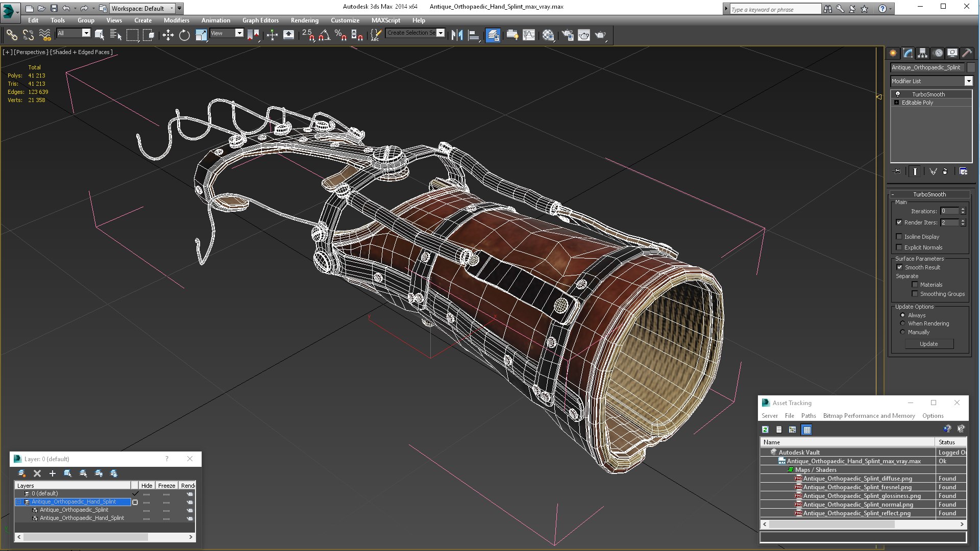The width and height of the screenshot is (980, 551).
Task: Click Pin Stack icon under modifier stack
Action: [x=897, y=171]
